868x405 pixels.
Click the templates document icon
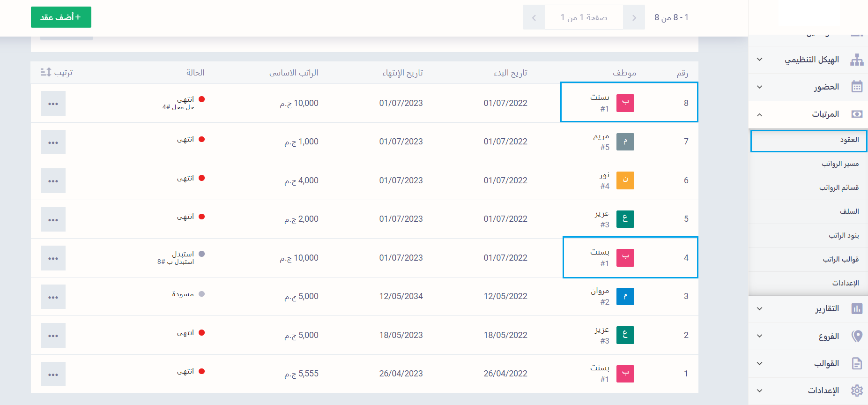pyautogui.click(x=856, y=363)
